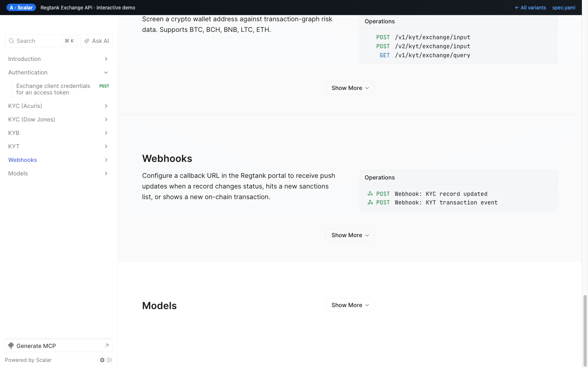Viewport: 588px width, 368px height.
Task: Click the Generate MCP external arrow icon
Action: pyautogui.click(x=107, y=346)
